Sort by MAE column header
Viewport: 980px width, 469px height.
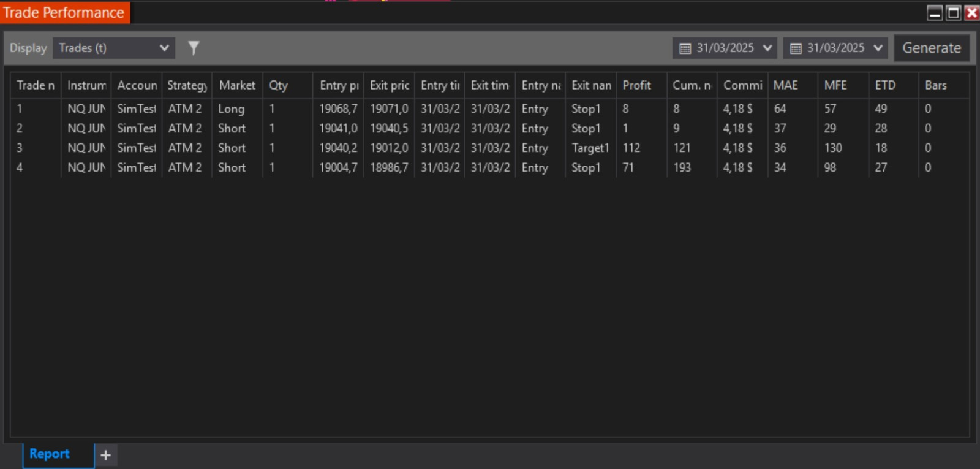pos(793,85)
